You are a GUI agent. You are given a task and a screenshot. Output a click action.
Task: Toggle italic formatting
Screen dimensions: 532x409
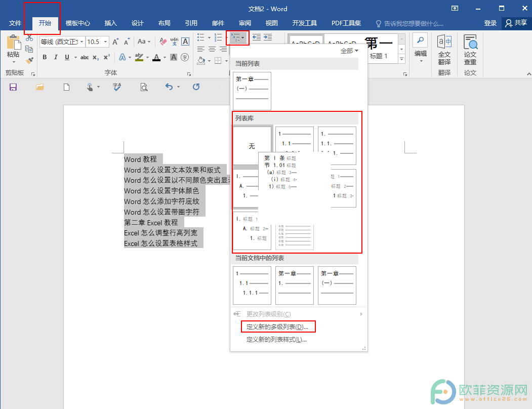(56, 57)
